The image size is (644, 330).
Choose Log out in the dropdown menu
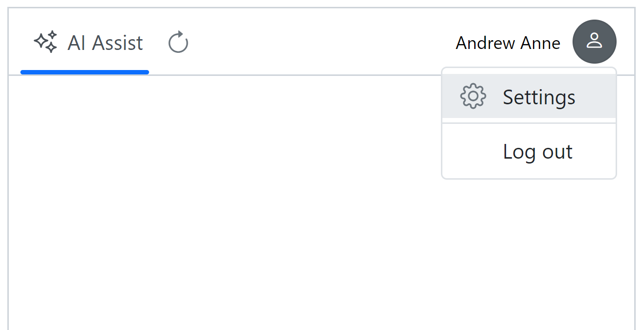[537, 152]
